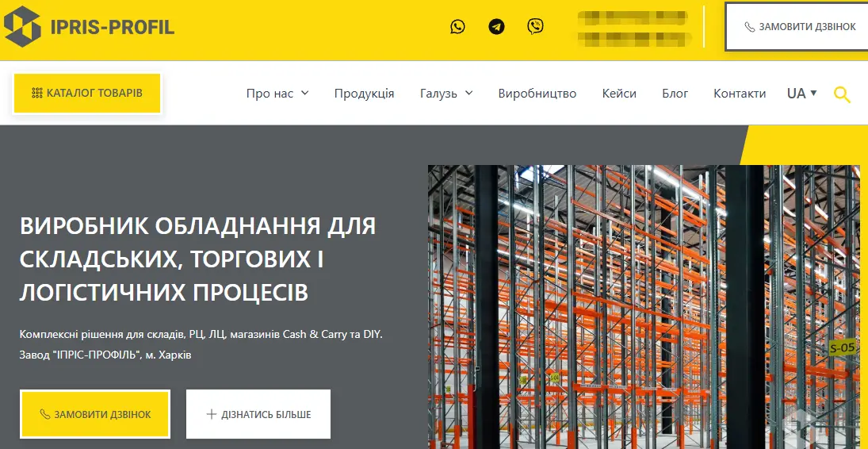
Task: Click the 'Виробник обладнання' hero heading
Action: tap(197, 259)
